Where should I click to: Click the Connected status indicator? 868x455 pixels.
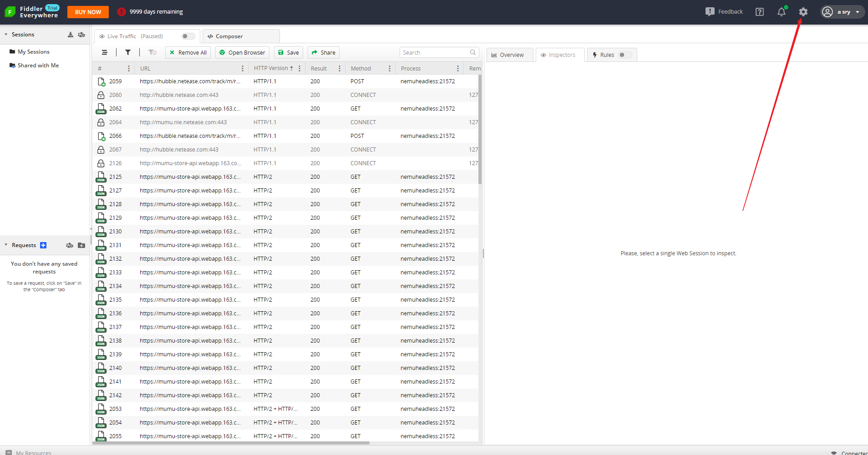click(849, 453)
